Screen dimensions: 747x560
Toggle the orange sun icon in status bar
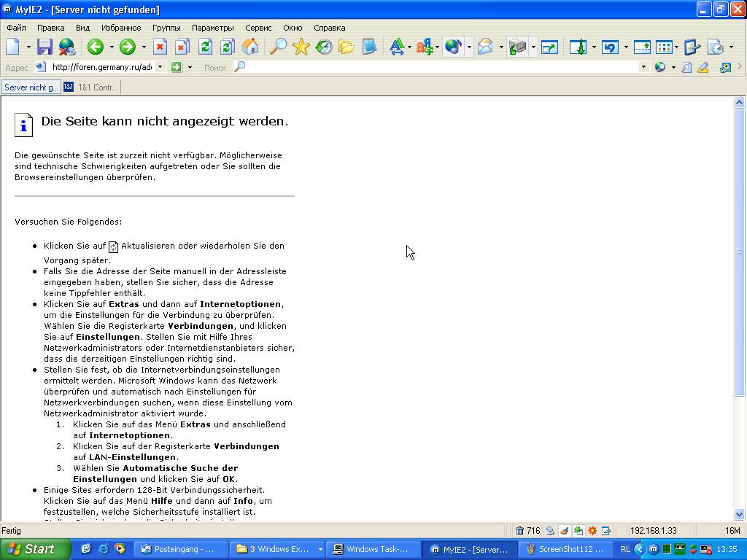point(592,531)
